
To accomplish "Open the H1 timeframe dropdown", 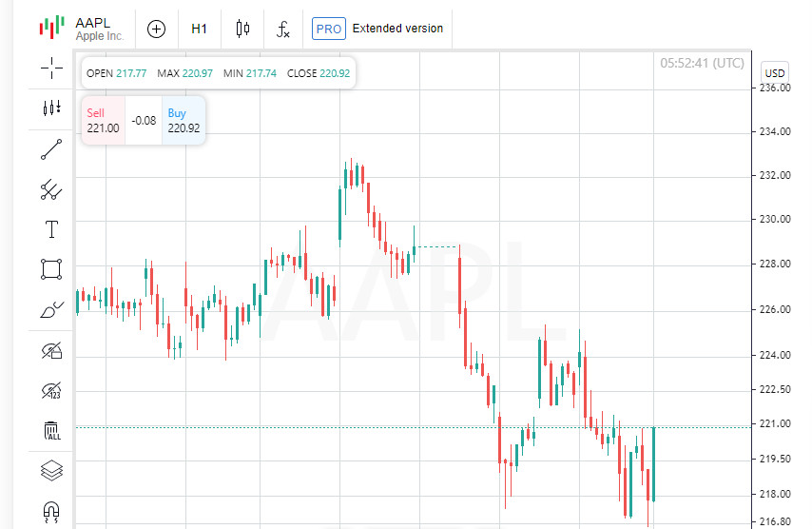I will click(x=199, y=29).
